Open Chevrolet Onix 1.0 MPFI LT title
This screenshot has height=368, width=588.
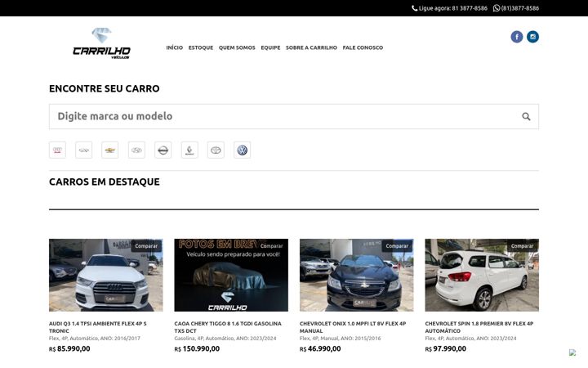(353, 327)
